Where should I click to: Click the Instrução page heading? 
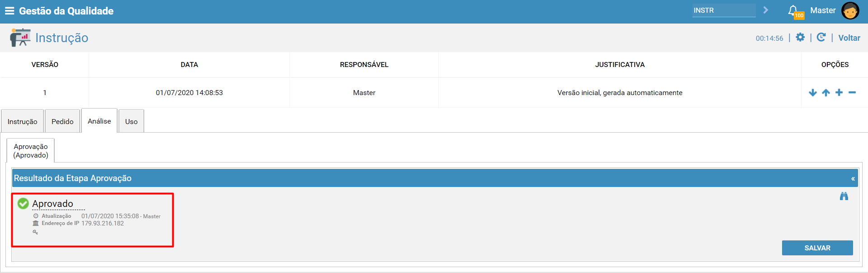(62, 38)
